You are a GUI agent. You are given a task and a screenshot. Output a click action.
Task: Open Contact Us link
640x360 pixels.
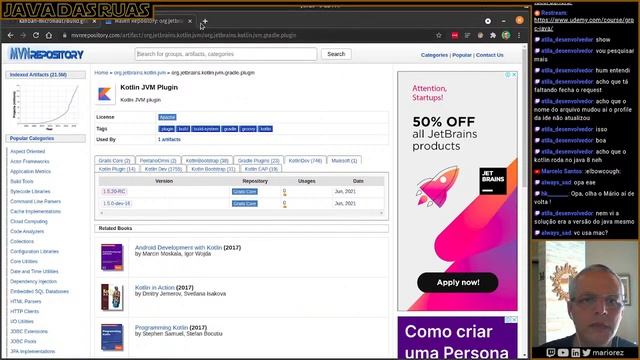489,55
